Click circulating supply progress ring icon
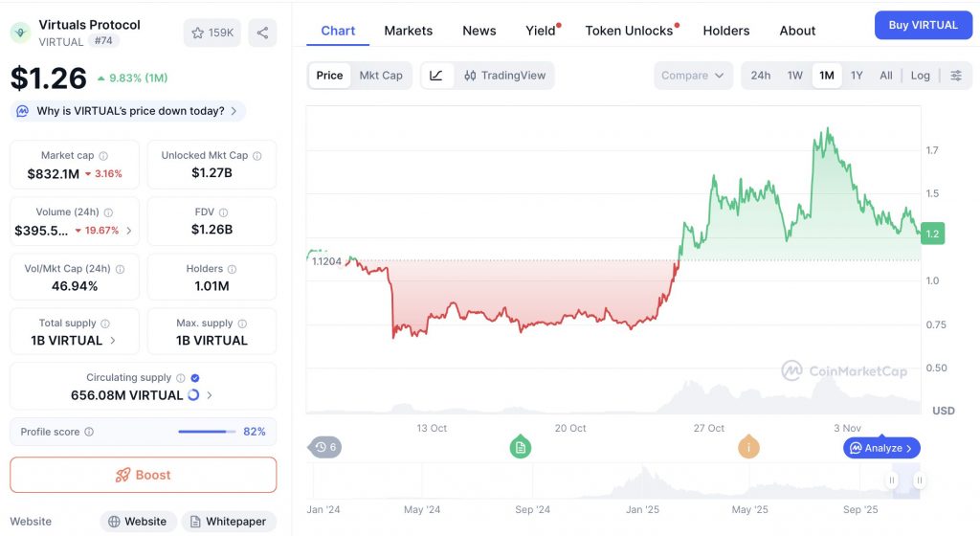Image resolution: width=980 pixels, height=536 pixels. pyautogui.click(x=193, y=394)
